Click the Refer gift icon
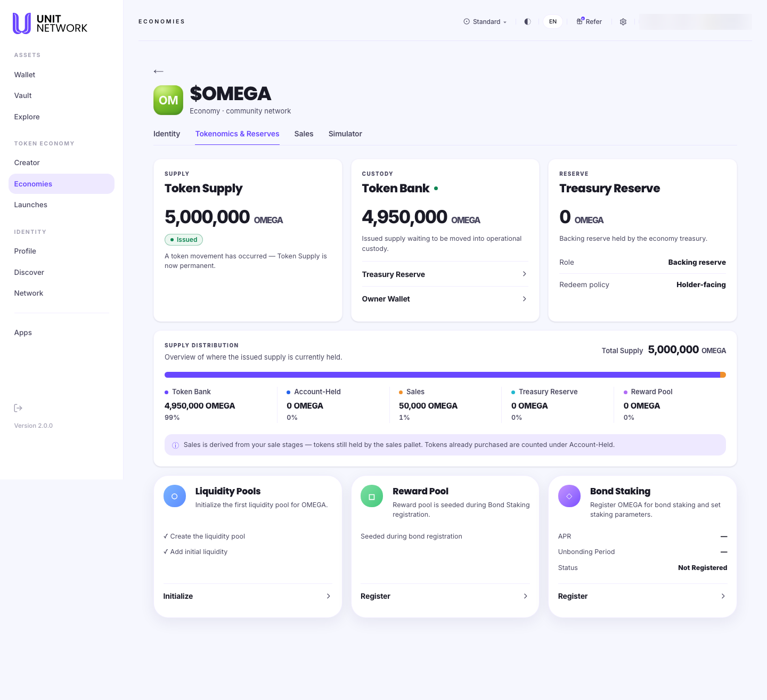 click(580, 21)
